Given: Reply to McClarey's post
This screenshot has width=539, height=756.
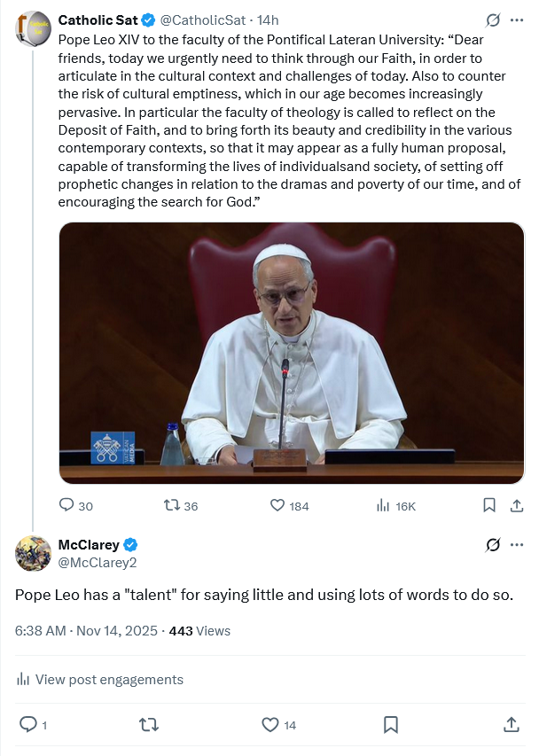Looking at the screenshot, I should (x=28, y=725).
